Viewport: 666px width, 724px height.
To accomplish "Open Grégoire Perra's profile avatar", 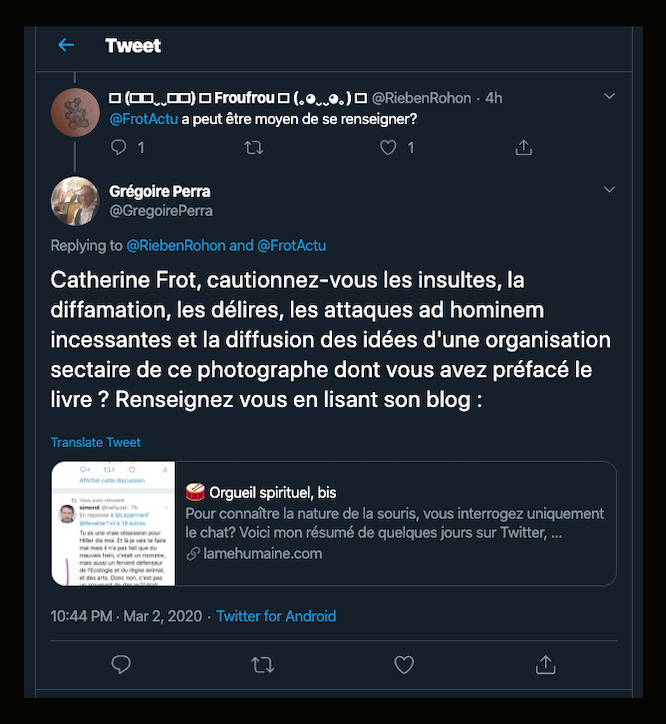I will (x=75, y=201).
